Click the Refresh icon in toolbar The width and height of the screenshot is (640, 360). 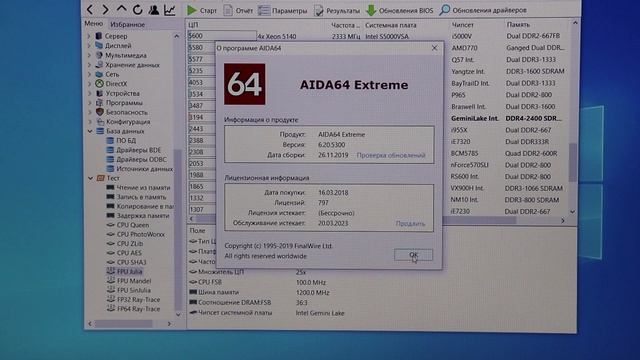tap(138, 9)
